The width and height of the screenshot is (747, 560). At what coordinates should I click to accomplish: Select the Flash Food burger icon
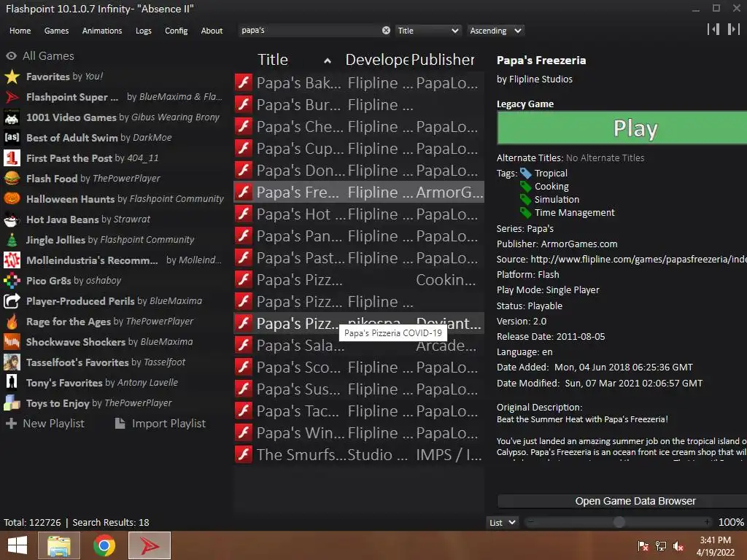tap(12, 179)
